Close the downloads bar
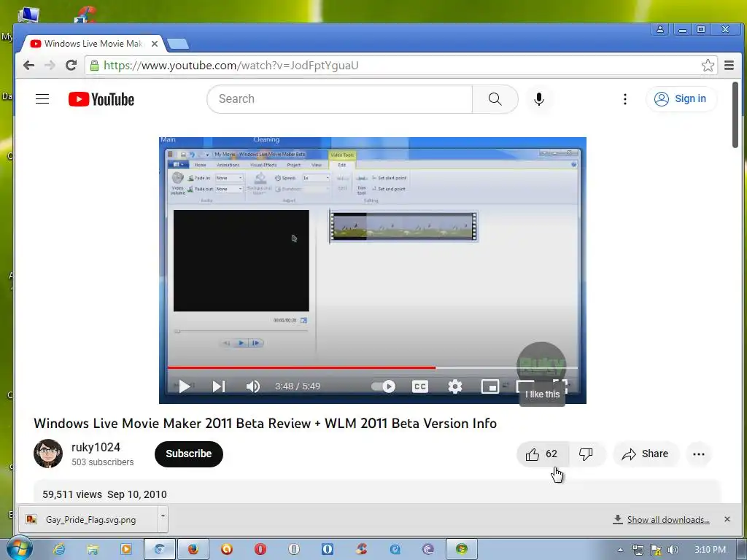747x560 pixels. coord(727,519)
